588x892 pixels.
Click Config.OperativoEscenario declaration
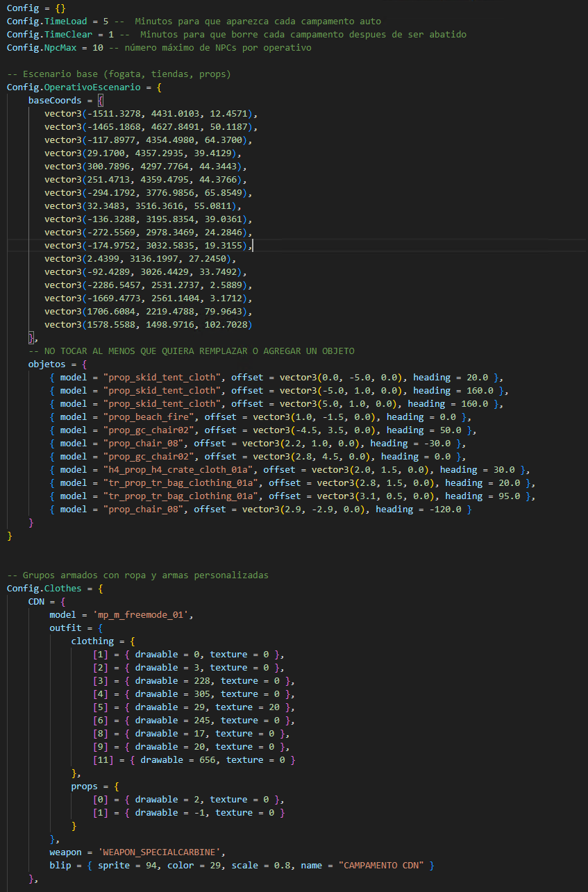point(84,87)
